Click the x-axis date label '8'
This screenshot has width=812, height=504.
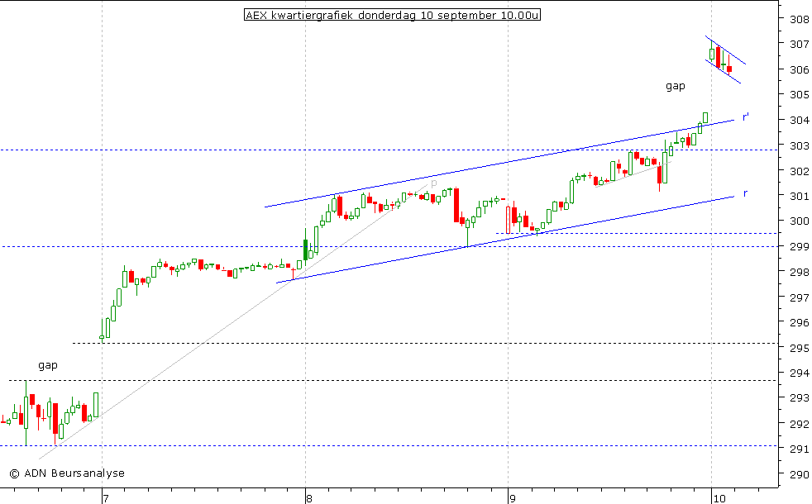click(x=309, y=499)
